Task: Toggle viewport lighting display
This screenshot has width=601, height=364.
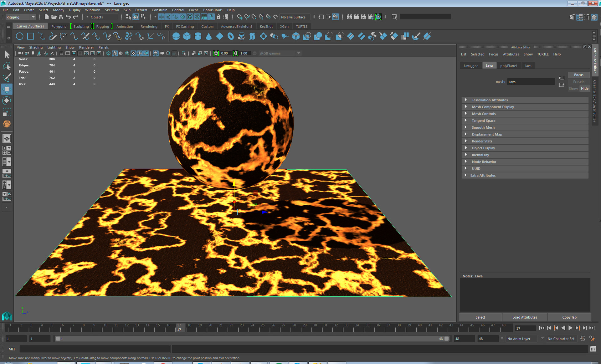Action: pos(140,53)
